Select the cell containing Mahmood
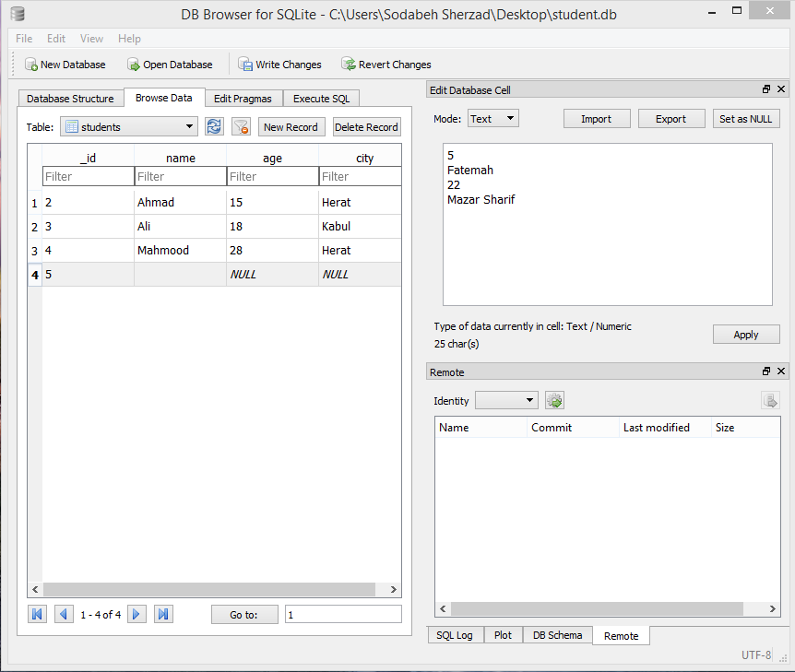Viewport: 795px width, 672px height. click(x=181, y=251)
